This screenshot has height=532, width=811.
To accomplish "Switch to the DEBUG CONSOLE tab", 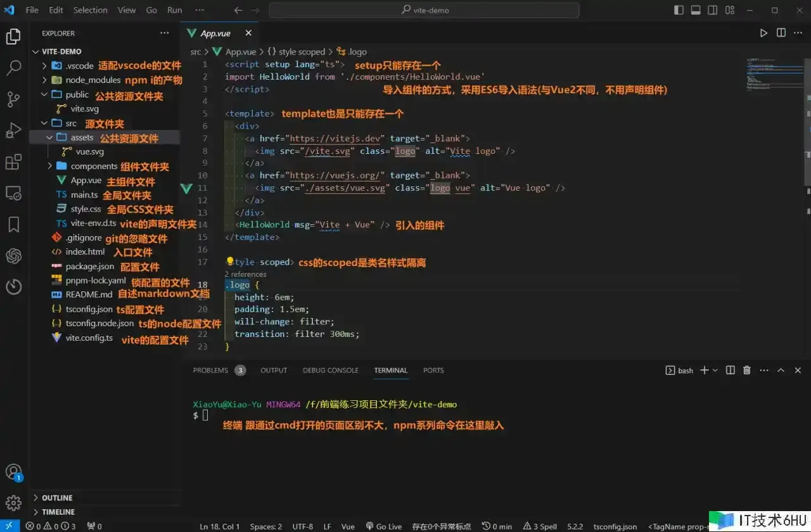I will point(331,370).
